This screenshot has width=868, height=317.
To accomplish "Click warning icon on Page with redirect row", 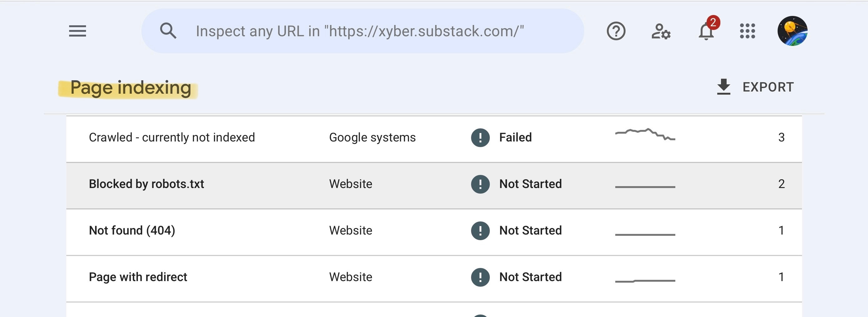I will [480, 277].
